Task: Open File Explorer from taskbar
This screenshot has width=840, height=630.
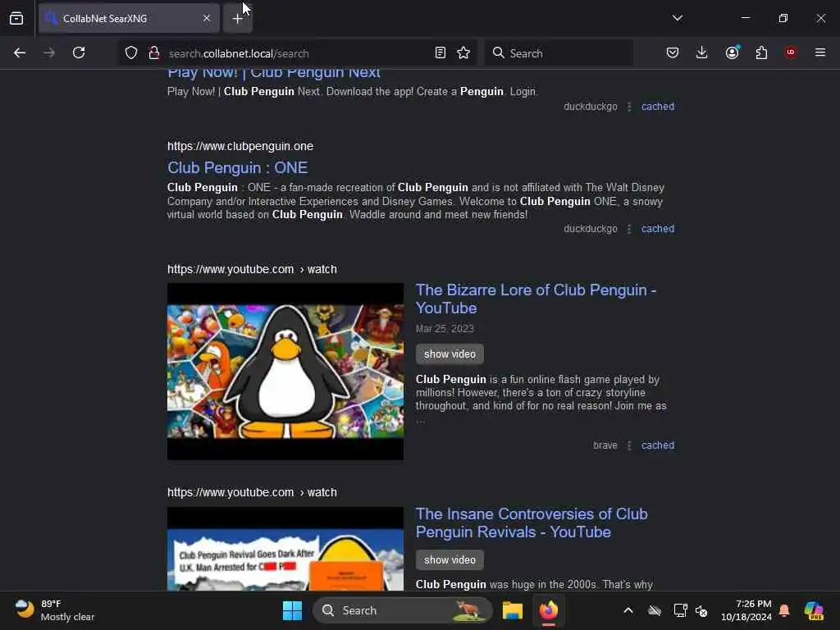Action: pyautogui.click(x=513, y=610)
